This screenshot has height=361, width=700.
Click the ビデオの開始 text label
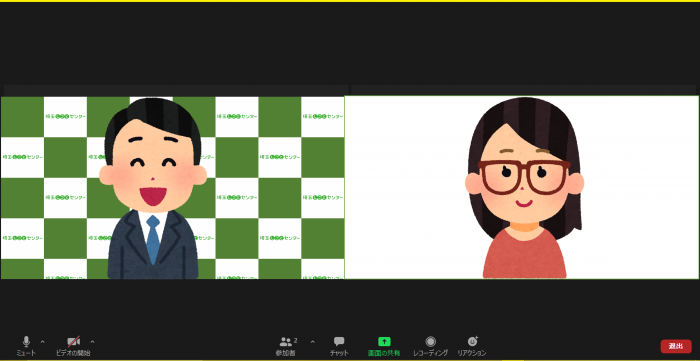pos(74,353)
